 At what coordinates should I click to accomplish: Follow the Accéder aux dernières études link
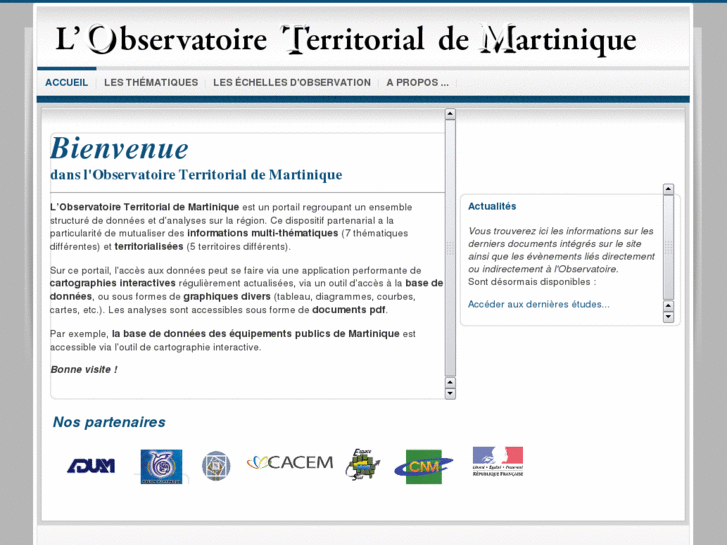(x=538, y=304)
